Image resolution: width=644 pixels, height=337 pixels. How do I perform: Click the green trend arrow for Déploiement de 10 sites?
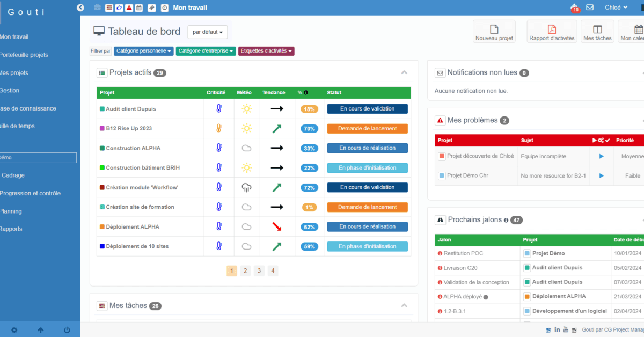(x=277, y=246)
